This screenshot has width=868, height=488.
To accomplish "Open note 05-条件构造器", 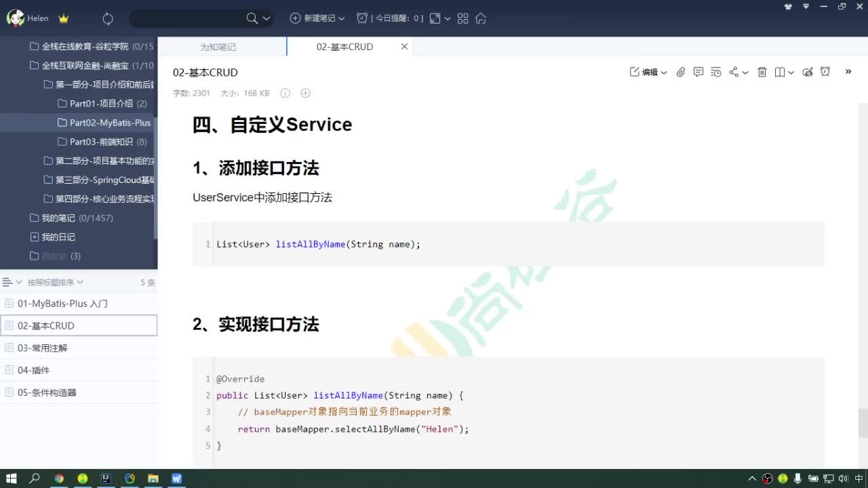I will pyautogui.click(x=79, y=392).
